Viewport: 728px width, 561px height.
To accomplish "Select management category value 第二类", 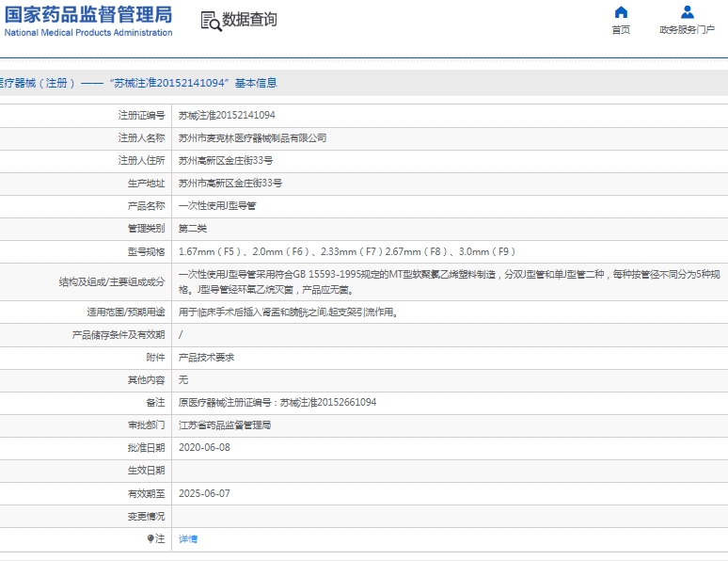I will [x=193, y=228].
